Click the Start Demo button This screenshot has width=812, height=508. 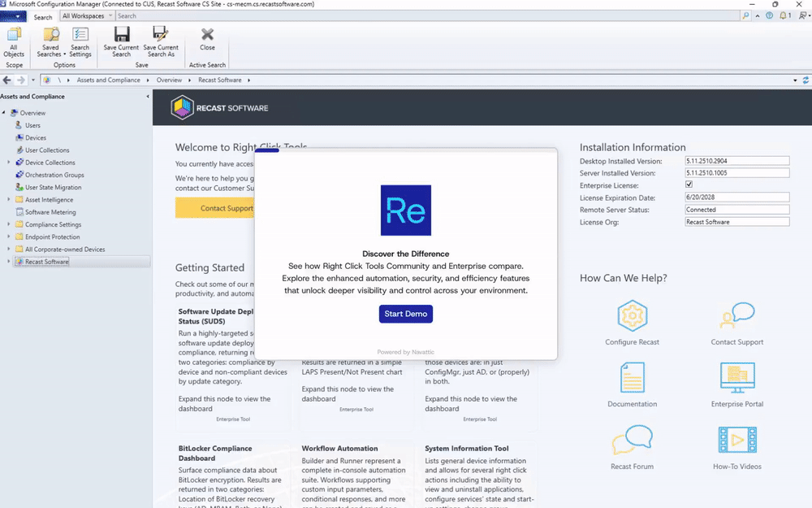pyautogui.click(x=405, y=314)
